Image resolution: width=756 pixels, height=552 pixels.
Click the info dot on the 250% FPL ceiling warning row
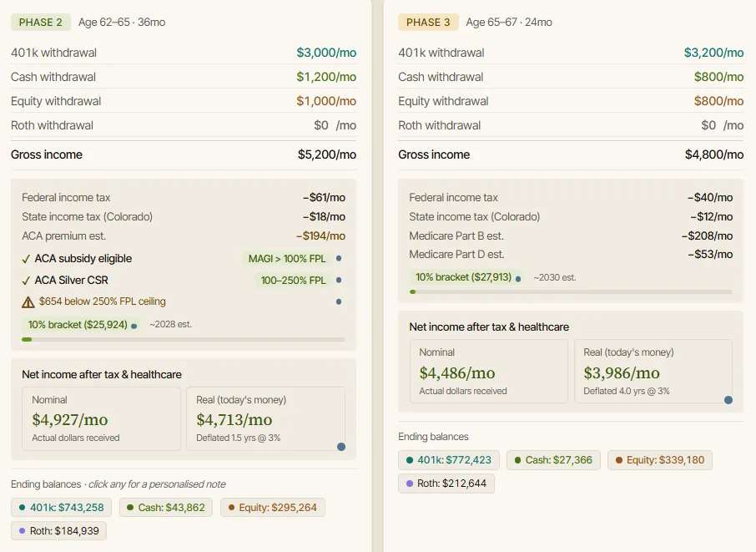[x=339, y=301]
